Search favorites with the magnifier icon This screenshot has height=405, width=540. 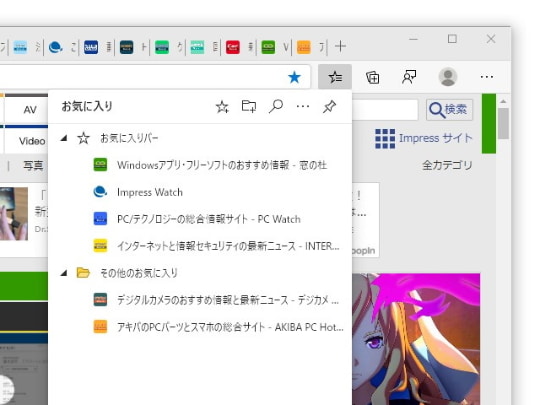[x=276, y=106]
